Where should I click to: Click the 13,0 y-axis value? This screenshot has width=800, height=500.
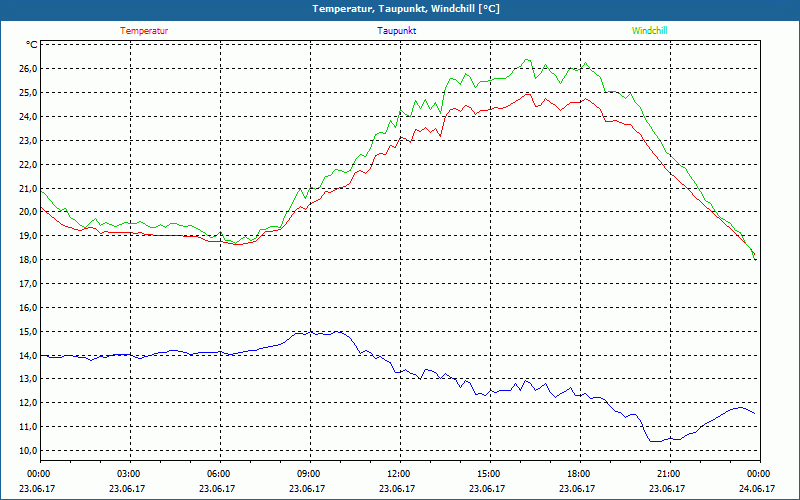click(x=29, y=379)
